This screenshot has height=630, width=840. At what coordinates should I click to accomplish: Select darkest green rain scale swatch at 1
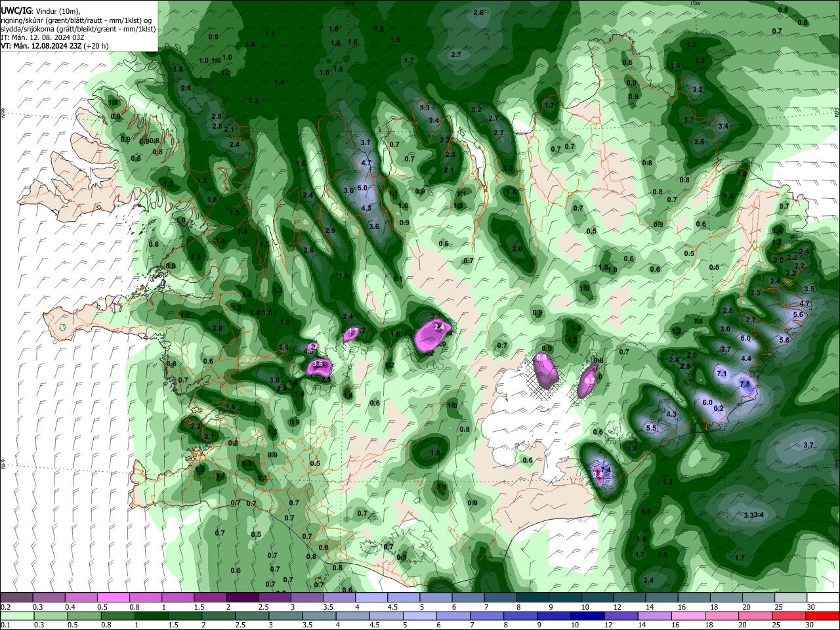click(152, 616)
